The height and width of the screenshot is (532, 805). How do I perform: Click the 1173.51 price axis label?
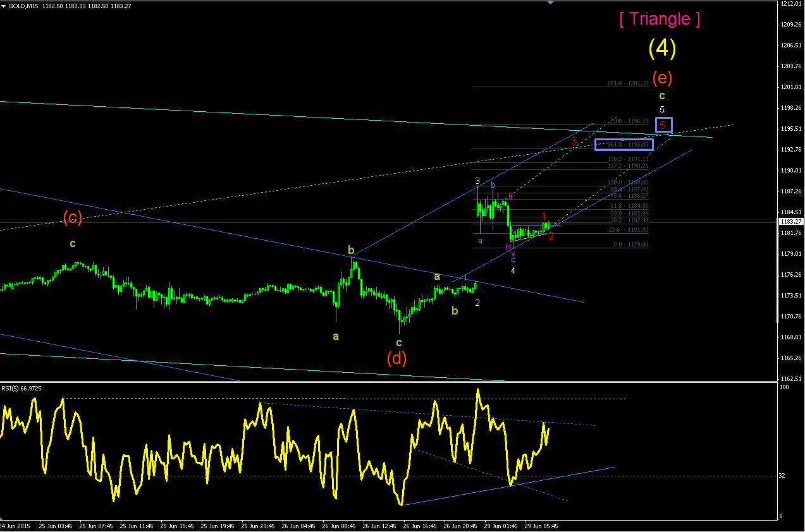point(790,296)
